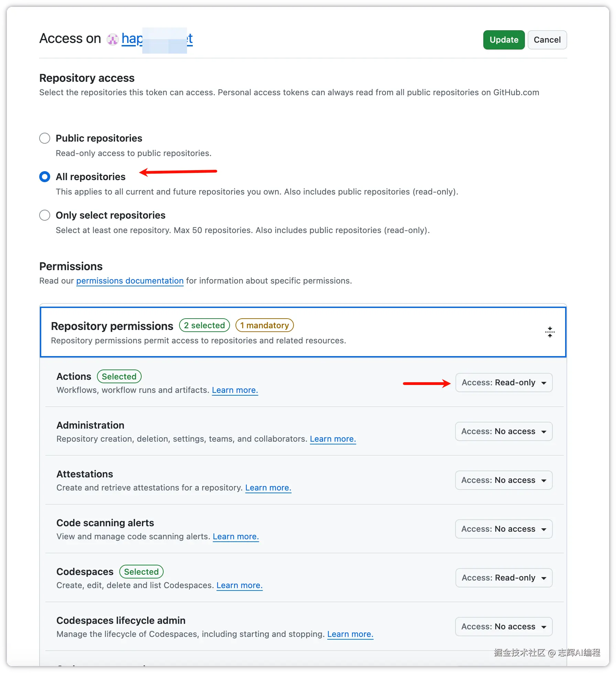The image size is (616, 673).
Task: Open the Attestations access dropdown
Action: point(504,480)
